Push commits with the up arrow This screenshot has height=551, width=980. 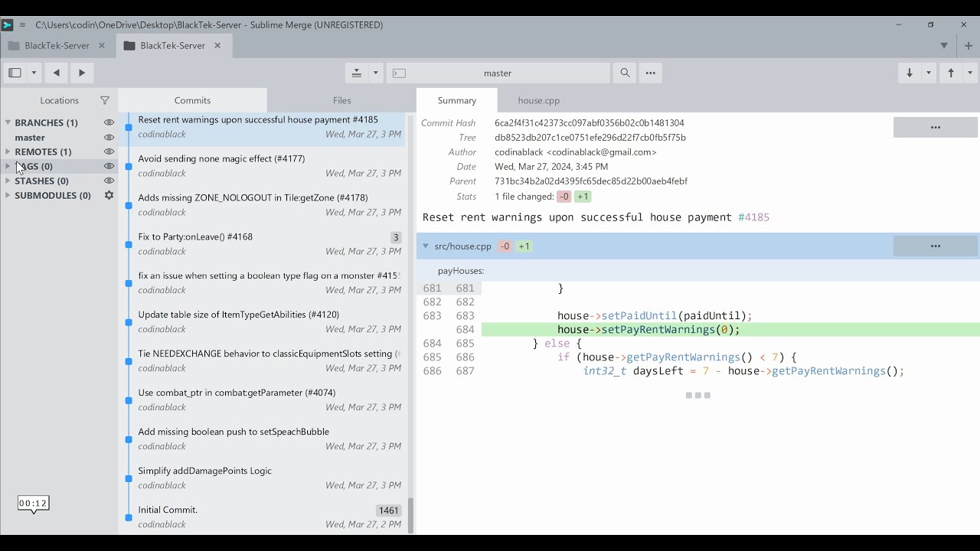coord(951,73)
